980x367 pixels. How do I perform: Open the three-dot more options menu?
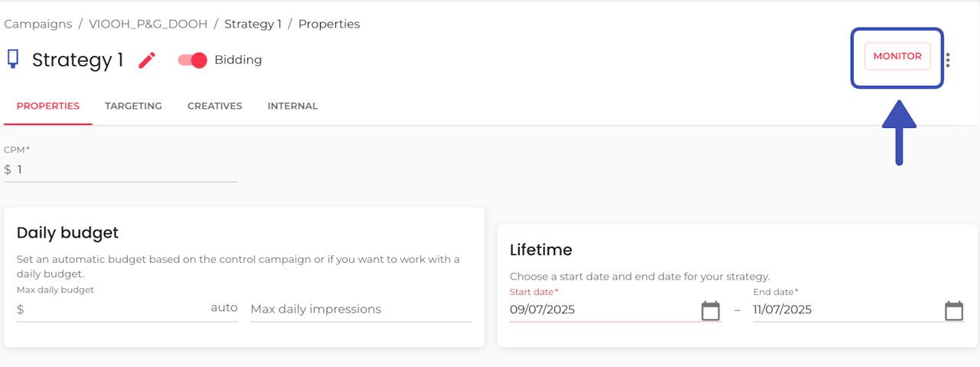(x=948, y=60)
